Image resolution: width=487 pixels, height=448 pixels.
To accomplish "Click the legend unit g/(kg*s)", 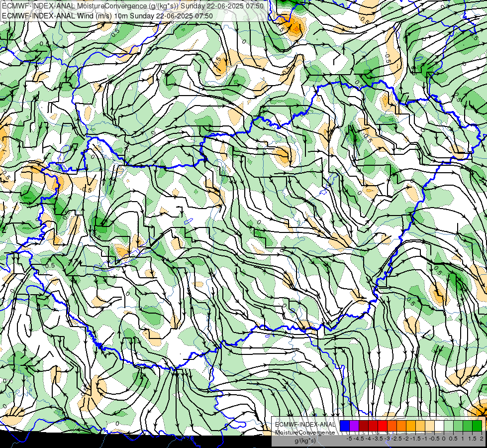I will [x=305, y=441].
